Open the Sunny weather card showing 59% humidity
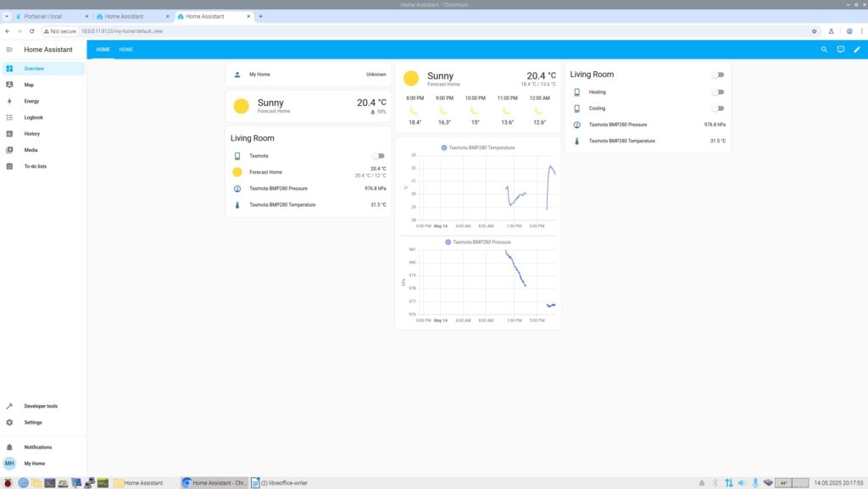This screenshot has width=868, height=489. point(309,106)
